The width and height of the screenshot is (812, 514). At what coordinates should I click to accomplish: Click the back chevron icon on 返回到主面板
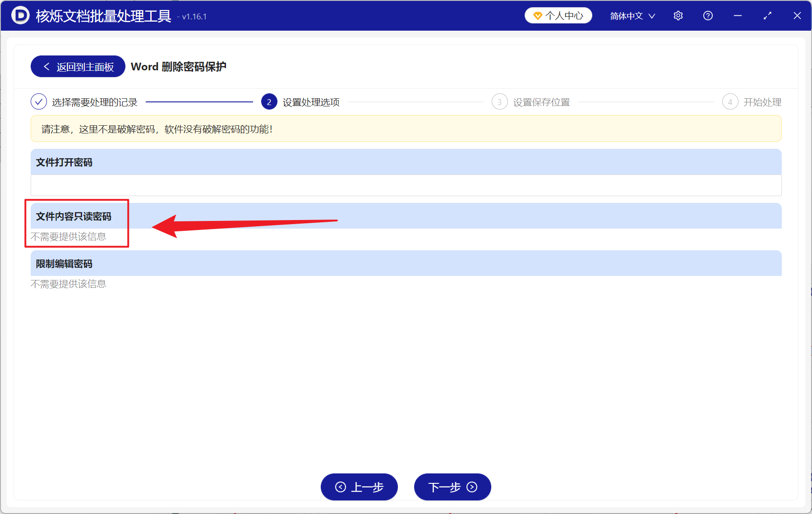tap(47, 66)
